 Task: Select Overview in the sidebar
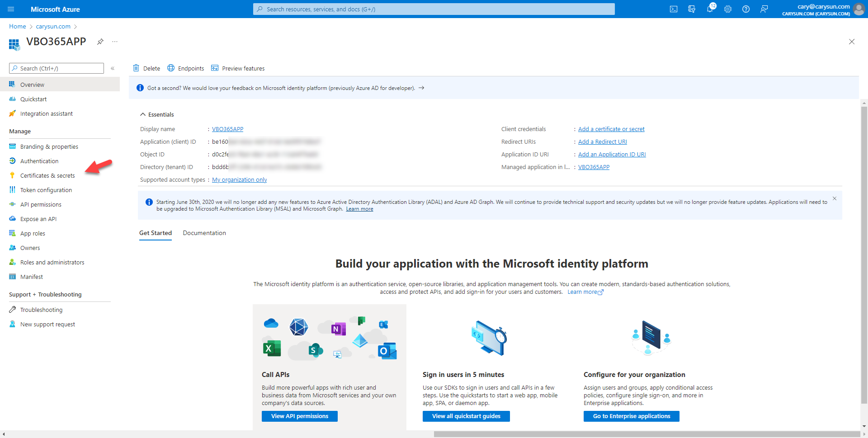coord(60,85)
